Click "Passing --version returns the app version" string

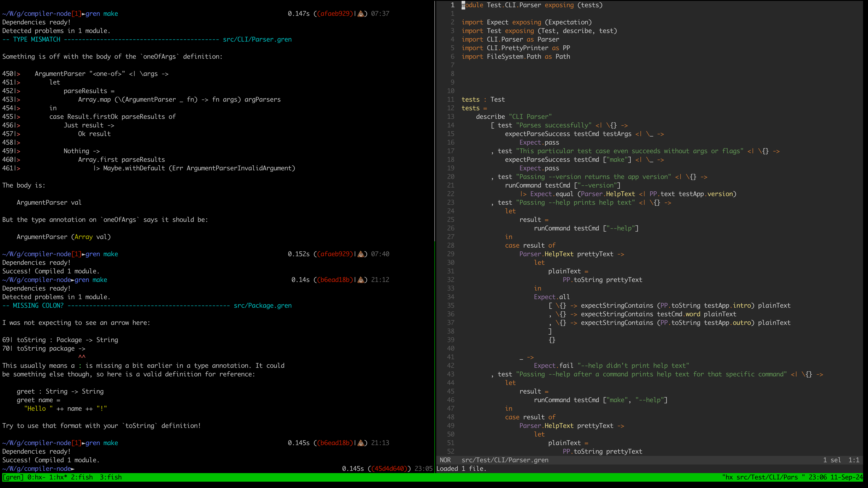point(593,177)
